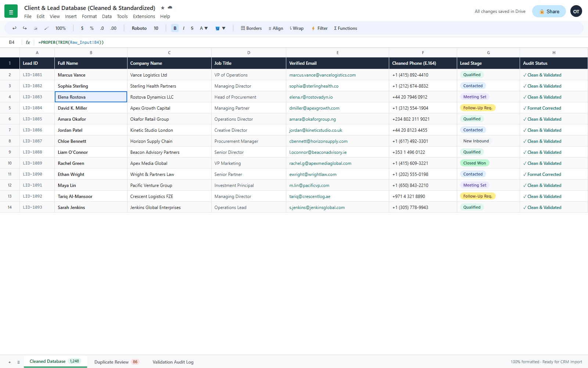Open the Functions dropdown
This screenshot has height=368, width=588.
pos(345,28)
